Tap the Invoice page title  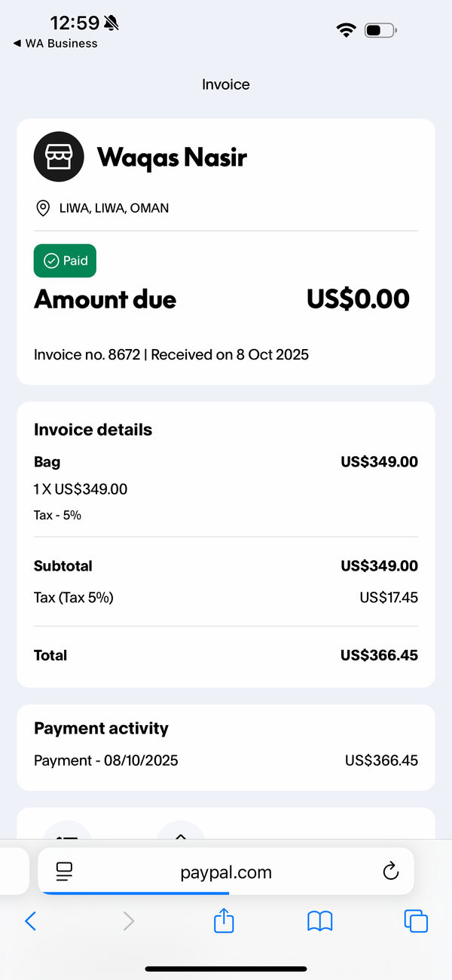[x=226, y=84]
